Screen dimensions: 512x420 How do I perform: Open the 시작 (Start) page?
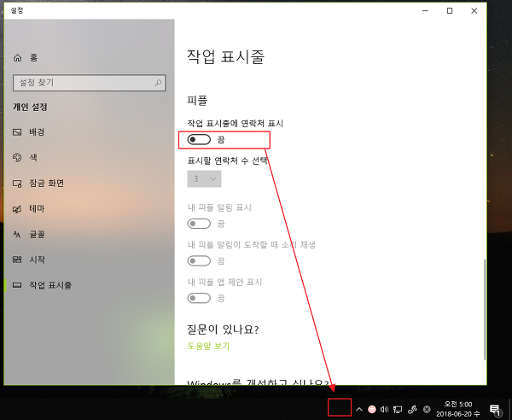pyautogui.click(x=29, y=260)
